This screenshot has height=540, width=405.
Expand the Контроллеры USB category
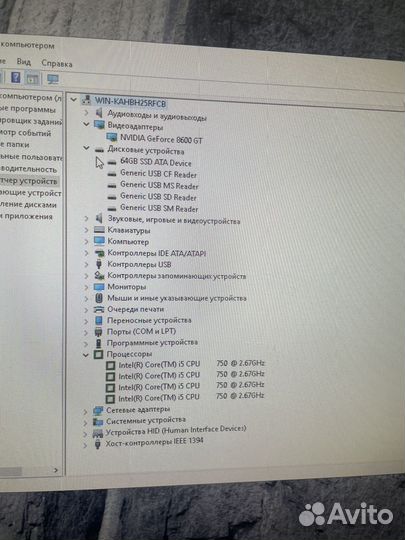[86, 264]
